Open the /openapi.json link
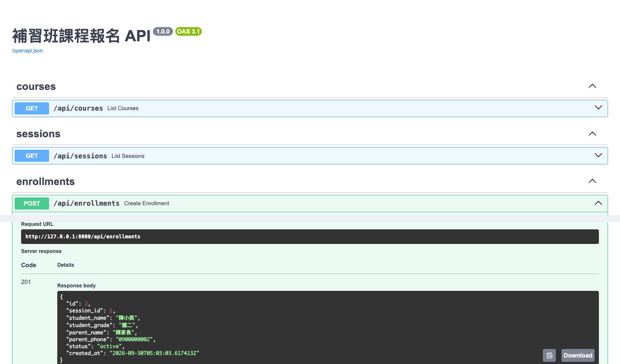Screen dimensions: 620x364 (x=27, y=51)
